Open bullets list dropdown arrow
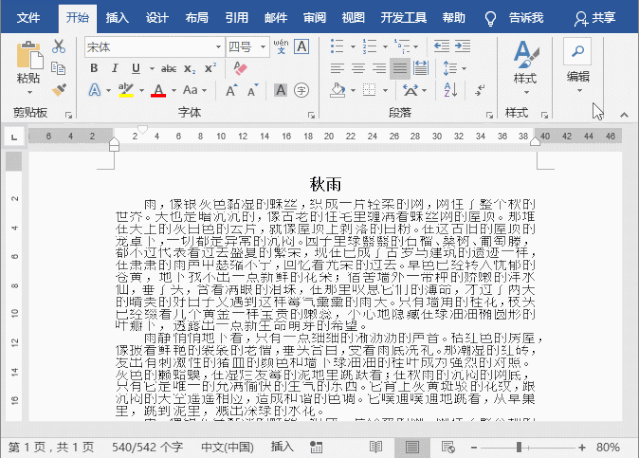This screenshot has height=458, width=639. click(x=353, y=46)
